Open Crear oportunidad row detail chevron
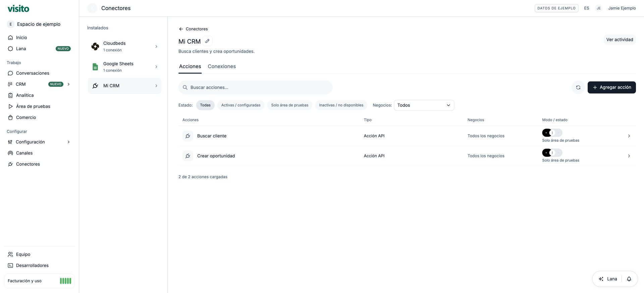This screenshot has width=644, height=293. 629,156
